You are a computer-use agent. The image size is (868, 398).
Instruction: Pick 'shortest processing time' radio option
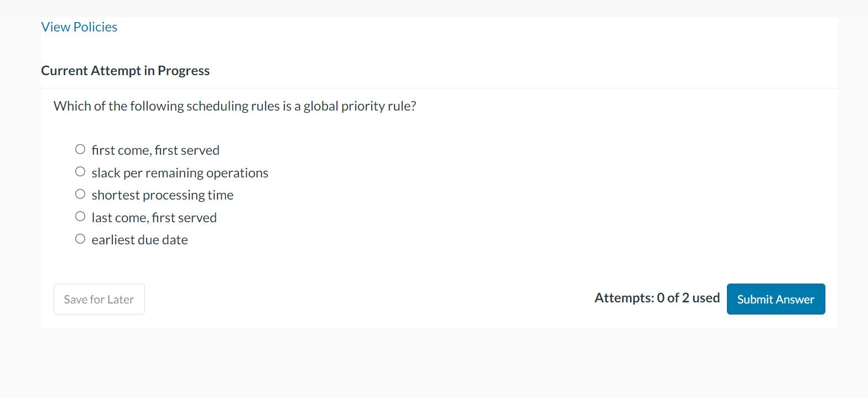[80, 194]
